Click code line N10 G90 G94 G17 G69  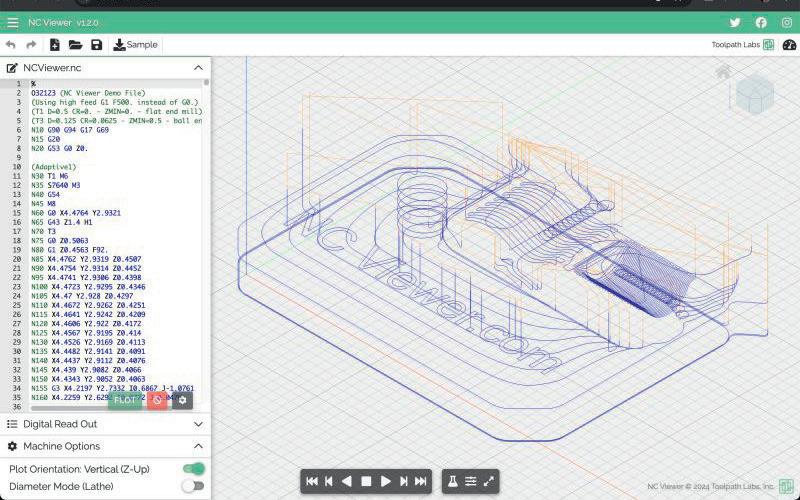pyautogui.click(x=70, y=130)
